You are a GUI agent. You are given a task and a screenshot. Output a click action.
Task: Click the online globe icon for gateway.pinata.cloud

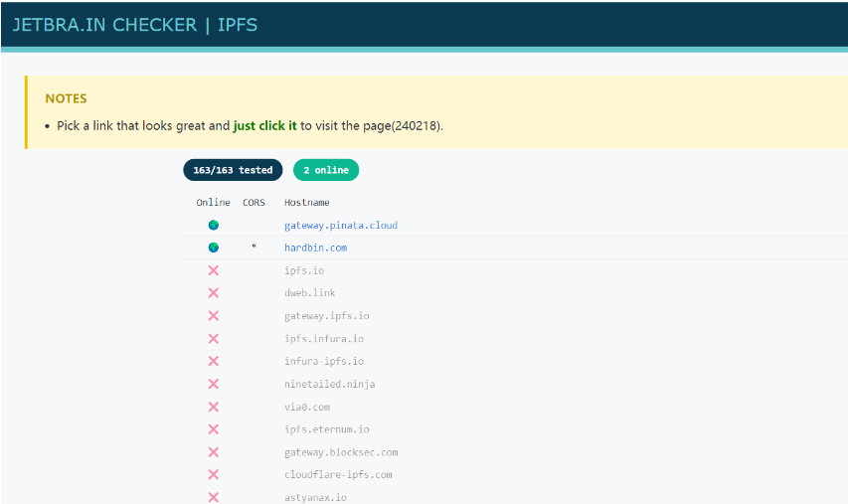214,225
